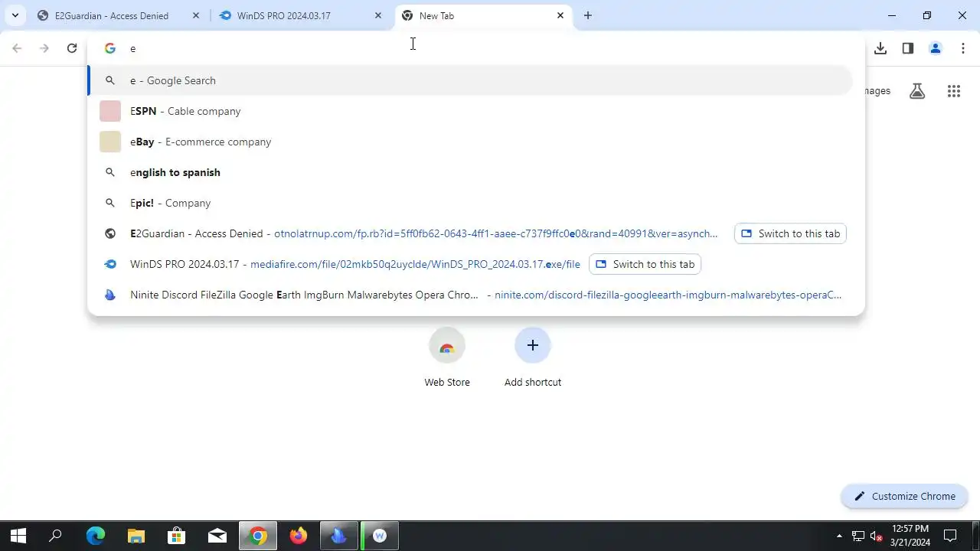Open the Chrome profile icon
Image resolution: width=980 pixels, height=551 pixels.
point(936,48)
